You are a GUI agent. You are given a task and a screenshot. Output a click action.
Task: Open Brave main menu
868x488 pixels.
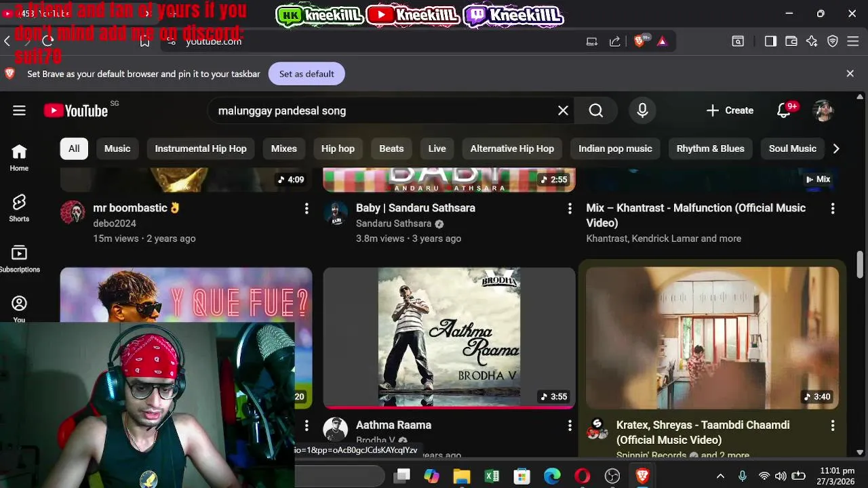point(853,41)
